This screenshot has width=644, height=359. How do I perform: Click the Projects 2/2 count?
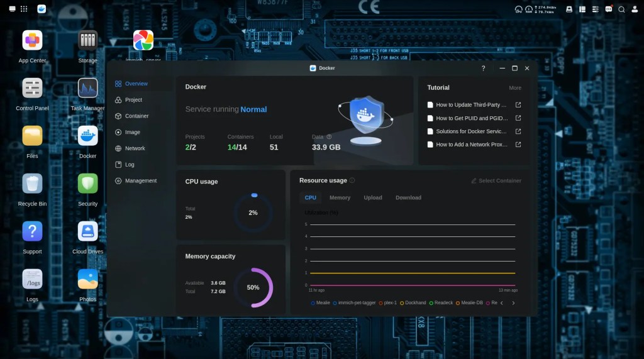pos(191,147)
